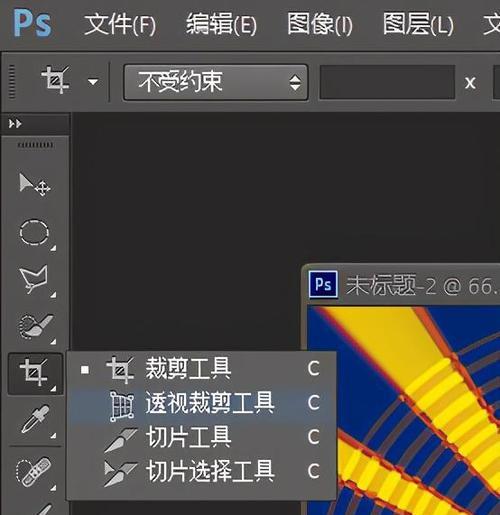Image resolution: width=500 pixels, height=515 pixels.
Task: Click the 未标题-2 document title bar
Action: tap(402, 285)
